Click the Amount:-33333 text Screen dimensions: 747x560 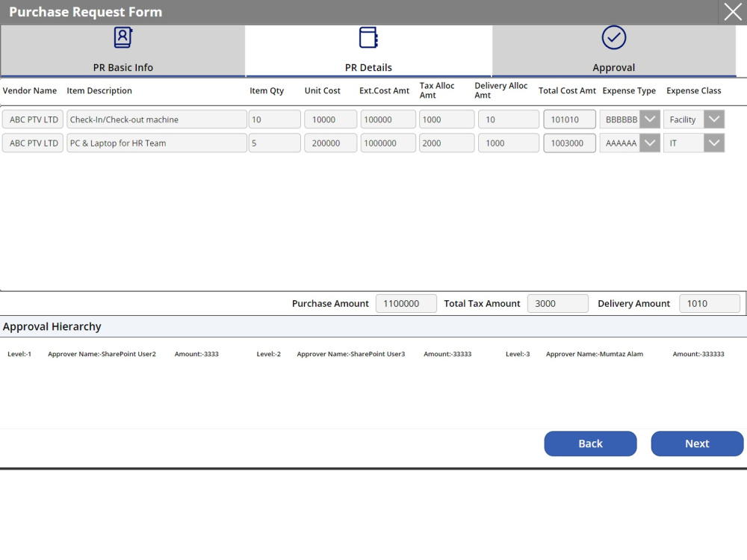point(447,354)
